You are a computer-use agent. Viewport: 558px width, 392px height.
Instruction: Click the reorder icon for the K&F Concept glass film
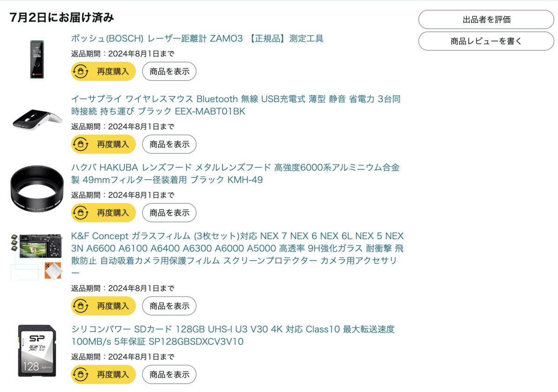pyautogui.click(x=81, y=306)
